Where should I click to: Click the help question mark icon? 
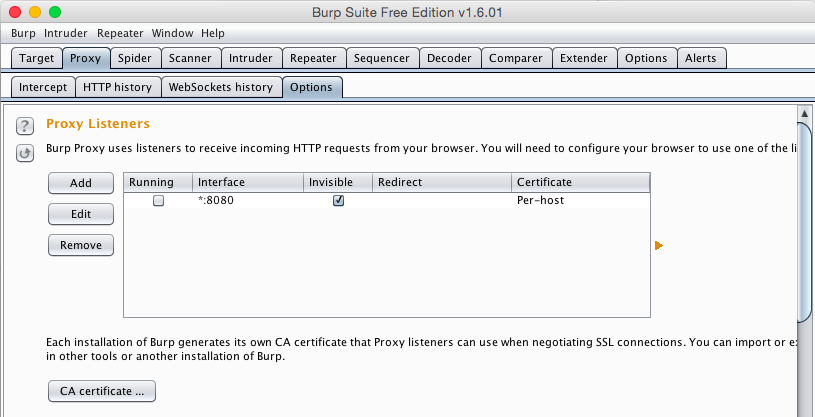click(26, 125)
